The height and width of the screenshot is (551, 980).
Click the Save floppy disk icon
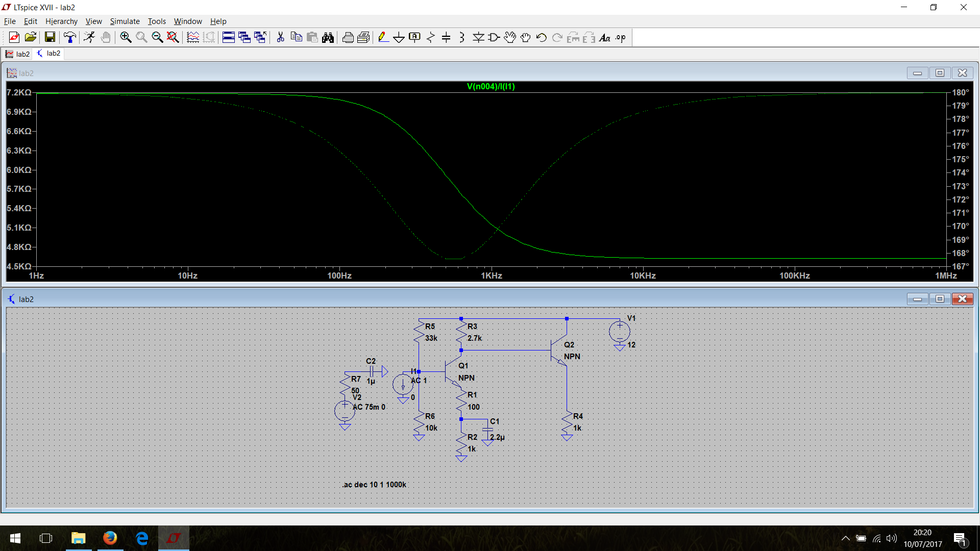50,37
